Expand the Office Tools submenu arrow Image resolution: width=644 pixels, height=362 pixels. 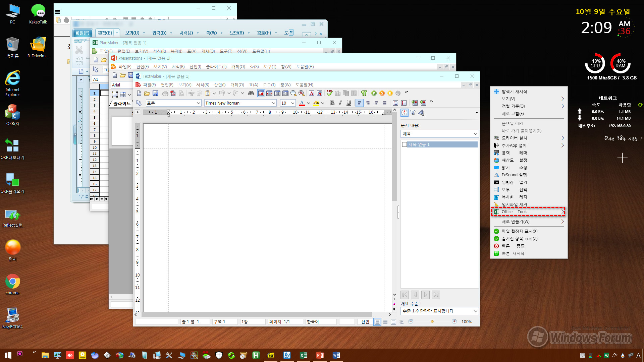coord(562,212)
